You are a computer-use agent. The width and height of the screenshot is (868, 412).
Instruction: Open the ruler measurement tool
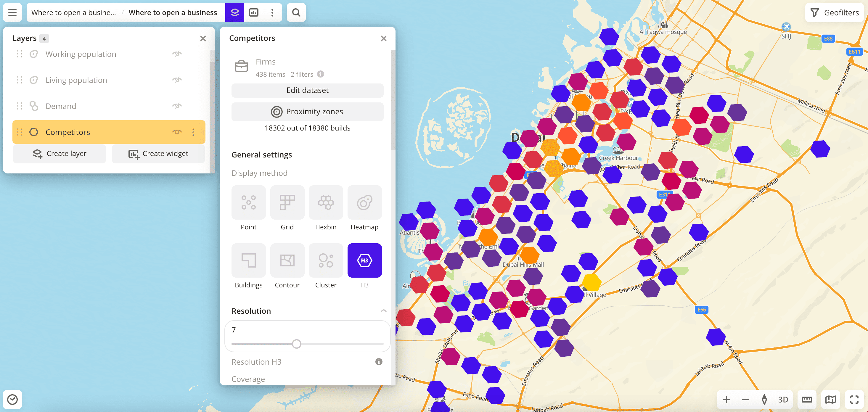[807, 400]
